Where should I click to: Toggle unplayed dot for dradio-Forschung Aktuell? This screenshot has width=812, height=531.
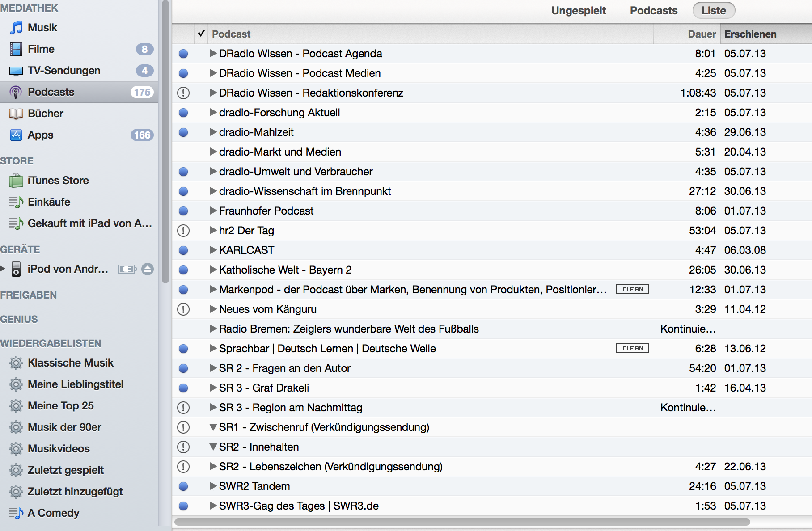pyautogui.click(x=183, y=113)
